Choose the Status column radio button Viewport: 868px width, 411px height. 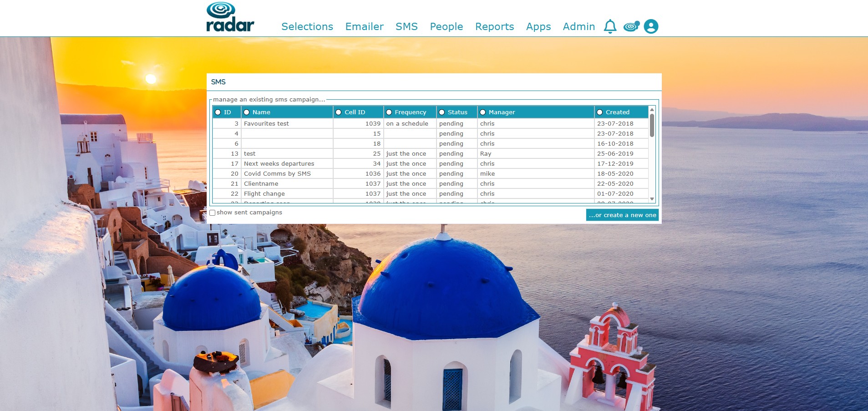[x=442, y=112]
